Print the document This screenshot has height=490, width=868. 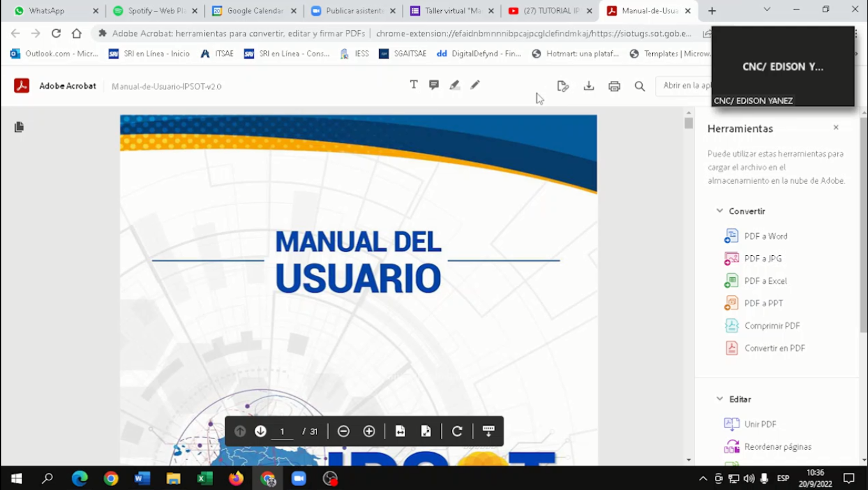(x=614, y=86)
